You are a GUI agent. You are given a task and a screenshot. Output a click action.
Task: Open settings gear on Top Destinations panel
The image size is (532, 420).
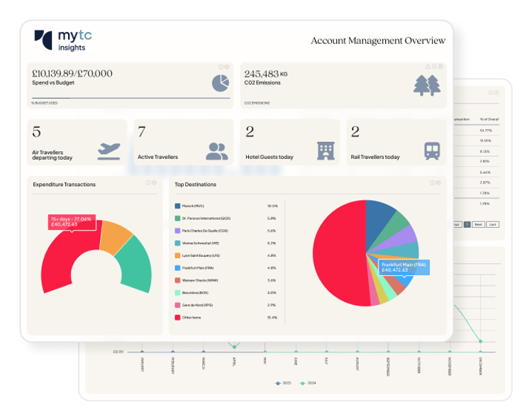coord(439,183)
